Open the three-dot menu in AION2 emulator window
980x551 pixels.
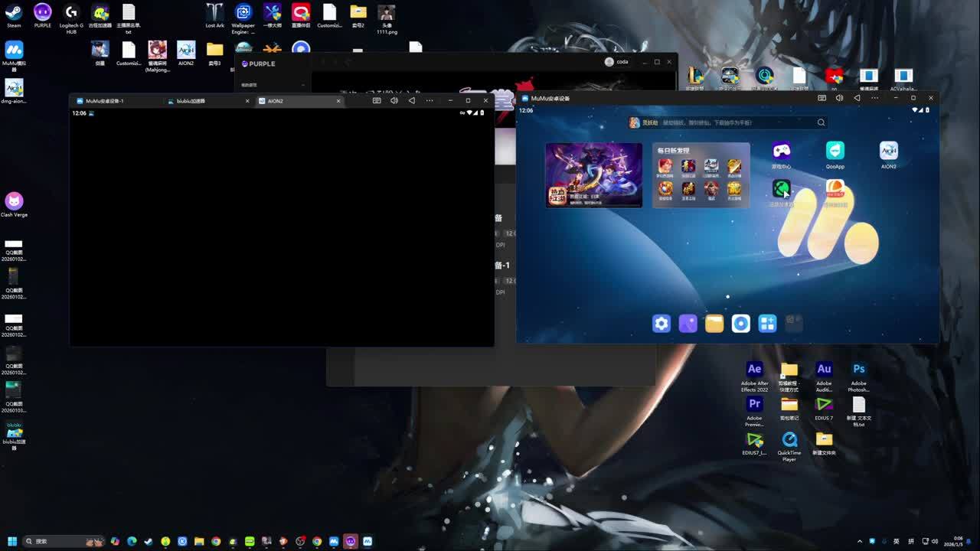[430, 100]
